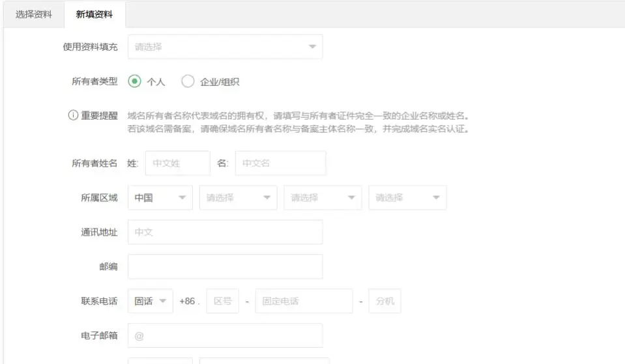Open the 使用资料填充 dropdown
The width and height of the screenshot is (625, 364).
tap(225, 47)
